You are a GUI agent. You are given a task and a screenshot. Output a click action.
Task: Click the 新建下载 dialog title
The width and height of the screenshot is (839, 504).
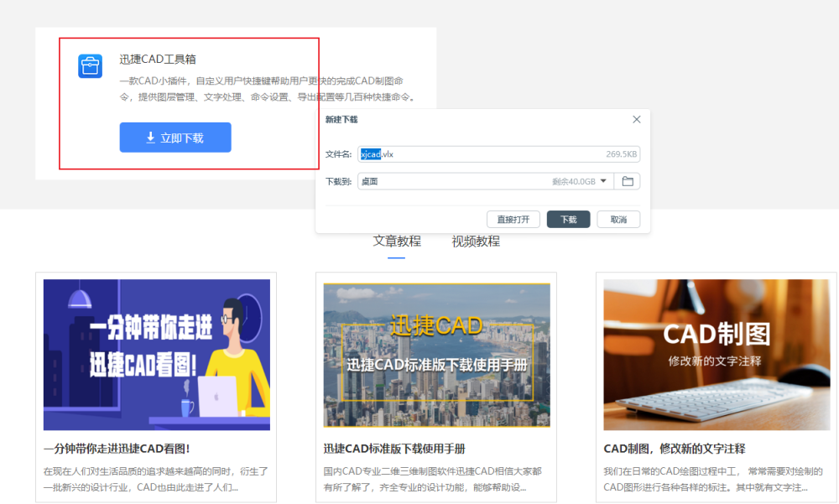coord(341,119)
